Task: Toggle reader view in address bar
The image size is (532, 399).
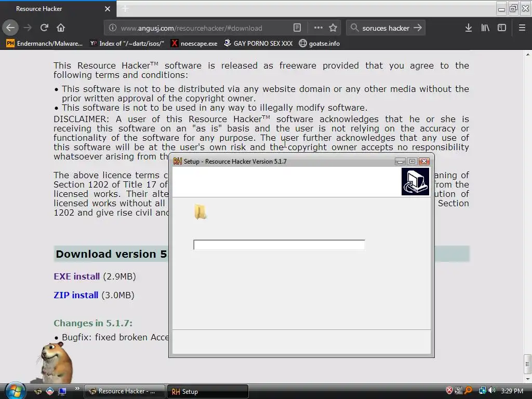Action: coord(297,28)
